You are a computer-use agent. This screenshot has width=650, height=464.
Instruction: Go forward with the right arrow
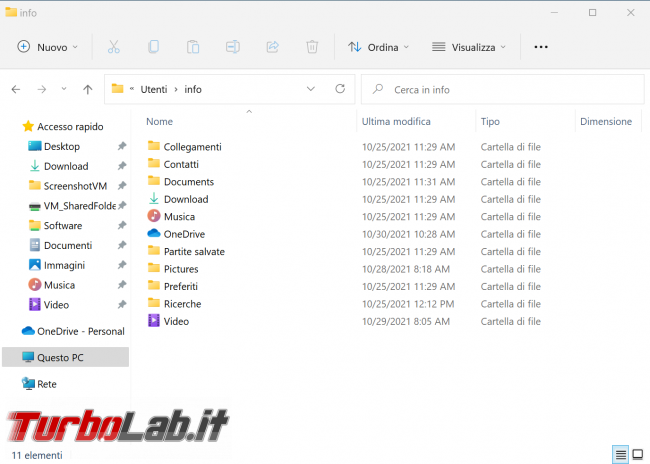point(42,89)
